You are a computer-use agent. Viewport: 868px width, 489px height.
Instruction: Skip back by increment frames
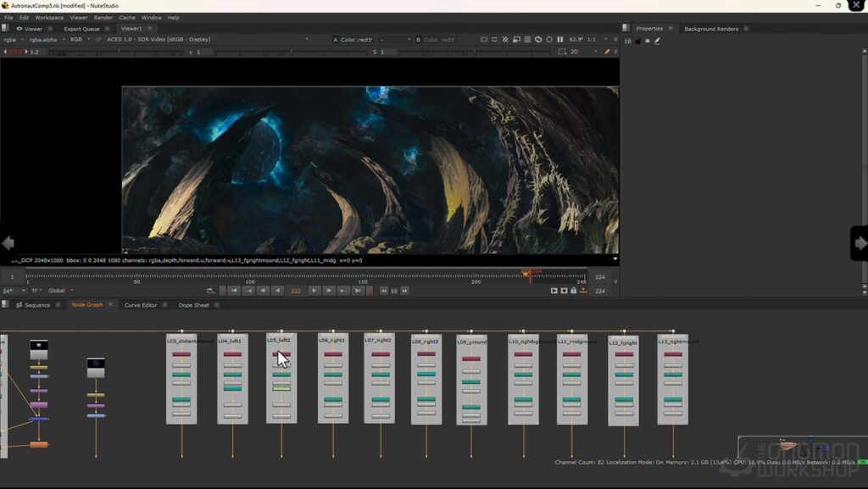(384, 291)
